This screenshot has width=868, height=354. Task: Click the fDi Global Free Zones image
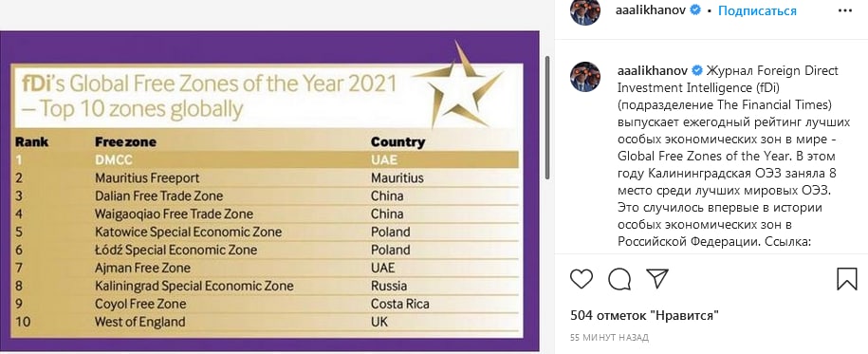(269, 191)
